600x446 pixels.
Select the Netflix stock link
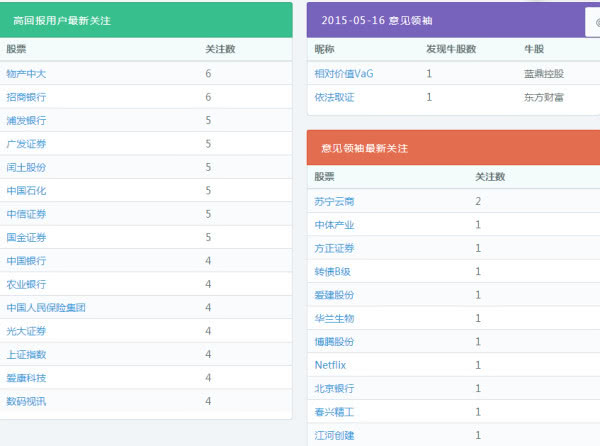tap(330, 365)
